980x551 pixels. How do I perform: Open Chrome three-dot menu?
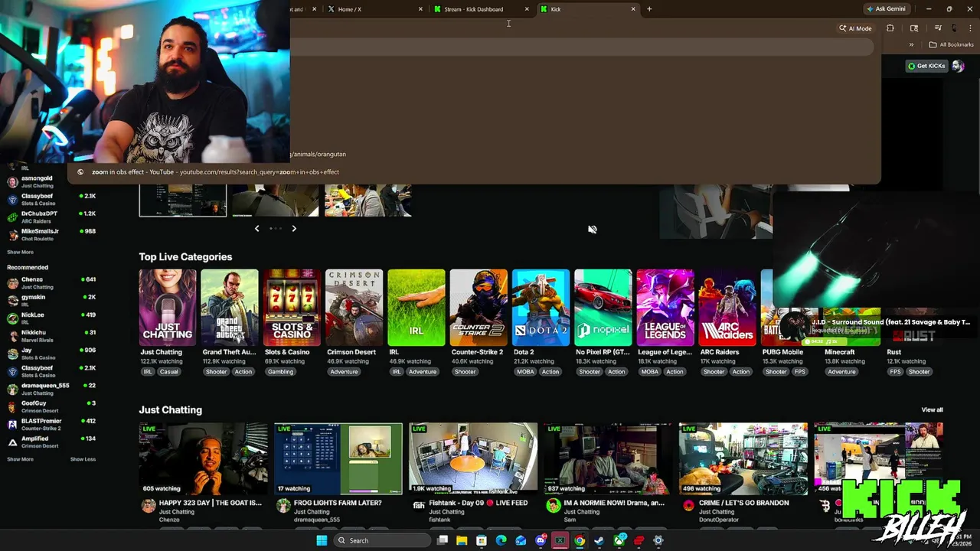pos(970,28)
